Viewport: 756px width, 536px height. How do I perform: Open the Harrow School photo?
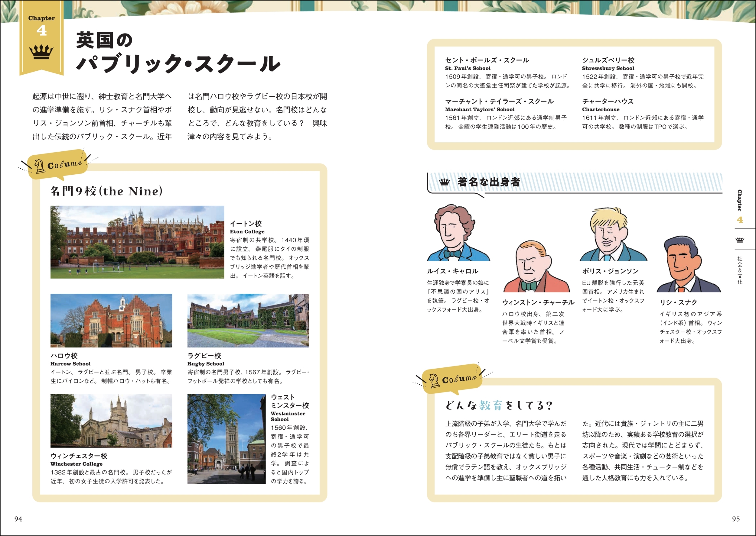[111, 320]
